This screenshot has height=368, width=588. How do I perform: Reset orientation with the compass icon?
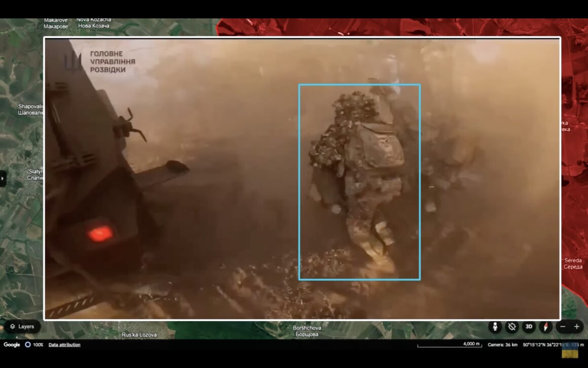[x=545, y=327]
